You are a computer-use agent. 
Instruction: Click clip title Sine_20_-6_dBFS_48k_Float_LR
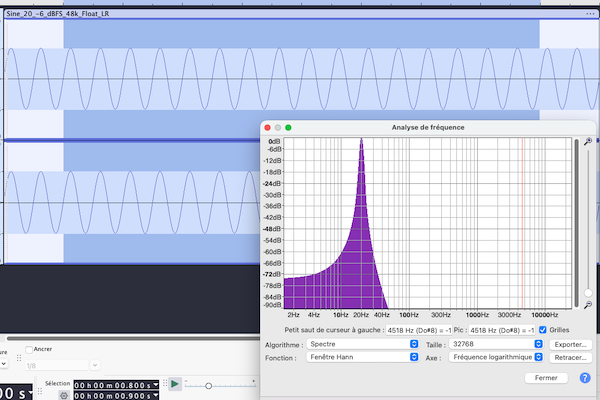click(58, 14)
